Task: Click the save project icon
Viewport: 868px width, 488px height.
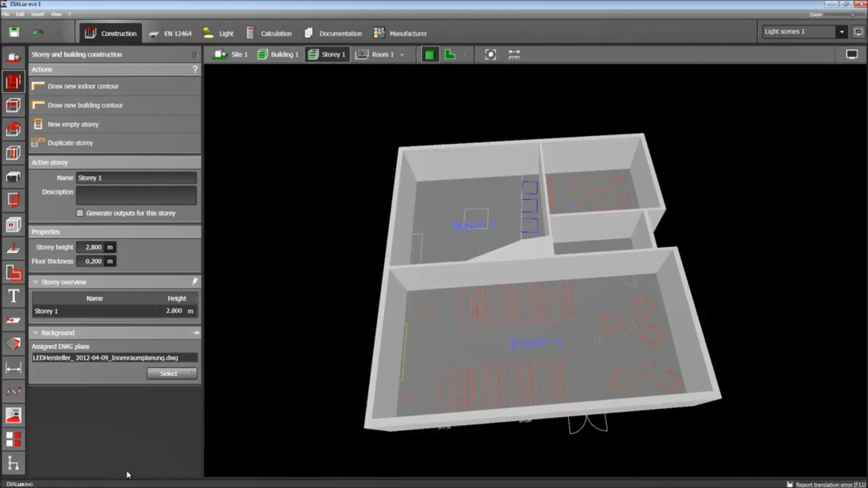Action: pyautogui.click(x=14, y=32)
